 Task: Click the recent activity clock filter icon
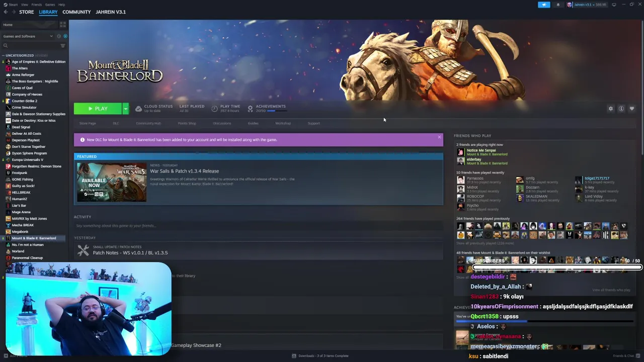(59, 36)
